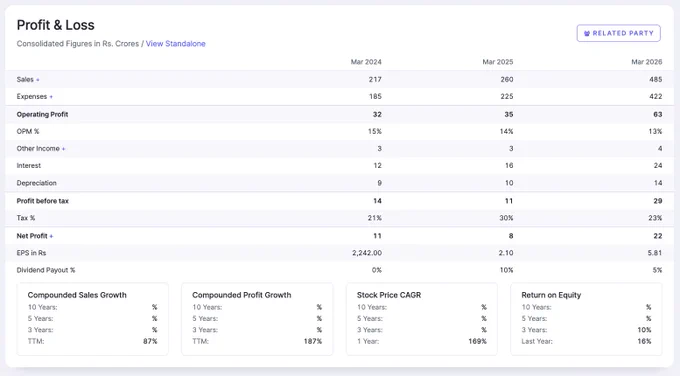Select the Mar 2025 column header

[498, 62]
